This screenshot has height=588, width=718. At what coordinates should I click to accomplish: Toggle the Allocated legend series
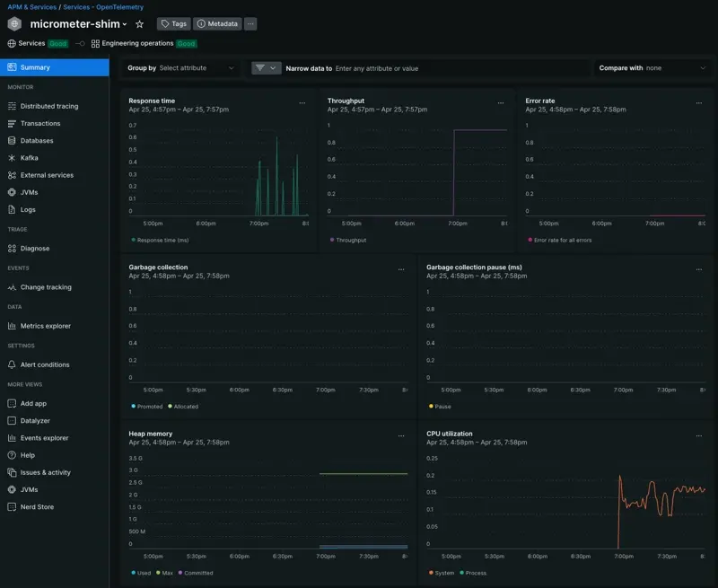coord(183,407)
